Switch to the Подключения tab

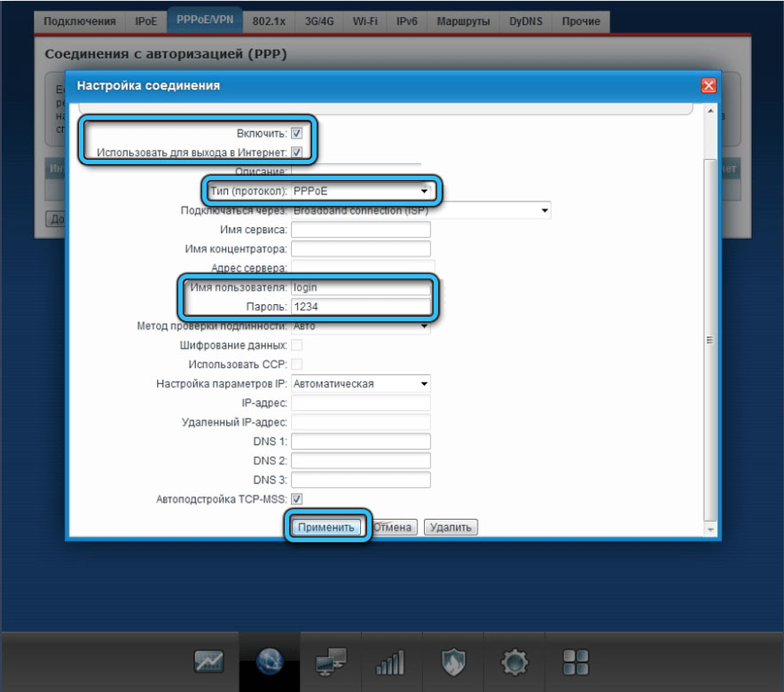[x=80, y=21]
